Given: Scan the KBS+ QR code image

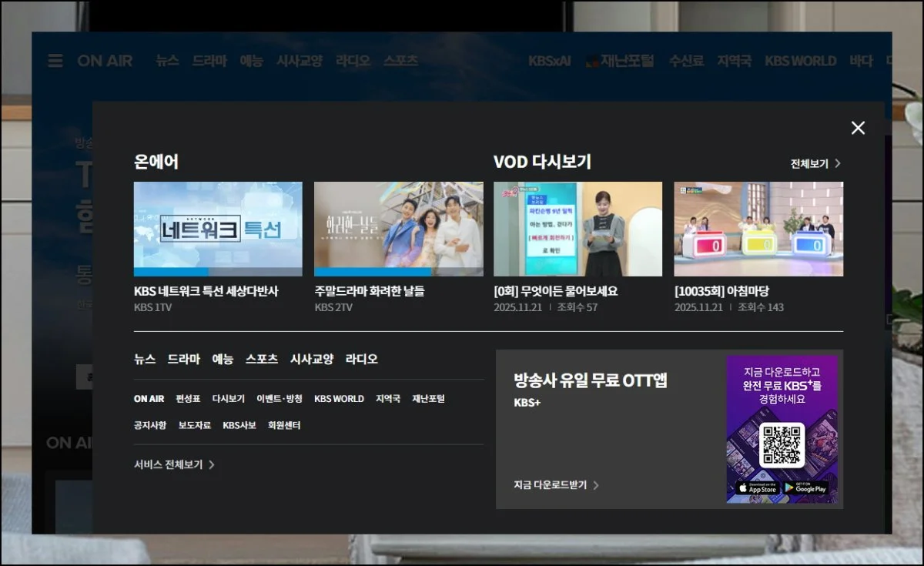Looking at the screenshot, I should pos(782,444).
